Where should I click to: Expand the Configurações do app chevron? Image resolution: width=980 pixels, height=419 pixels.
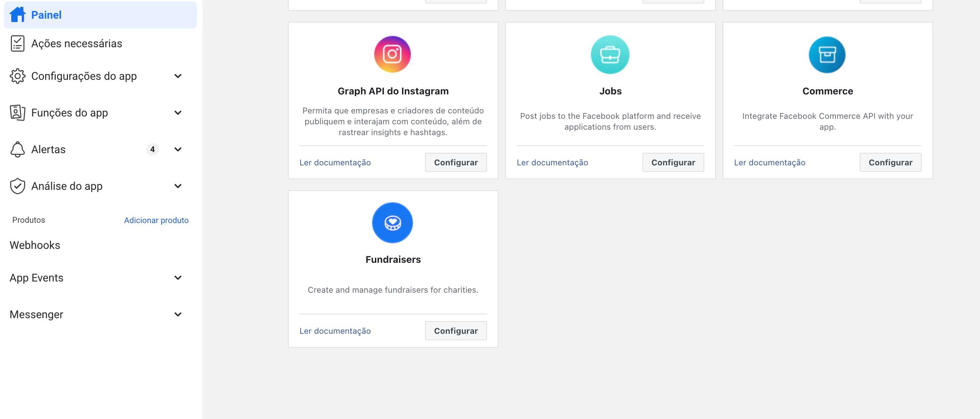tap(178, 76)
